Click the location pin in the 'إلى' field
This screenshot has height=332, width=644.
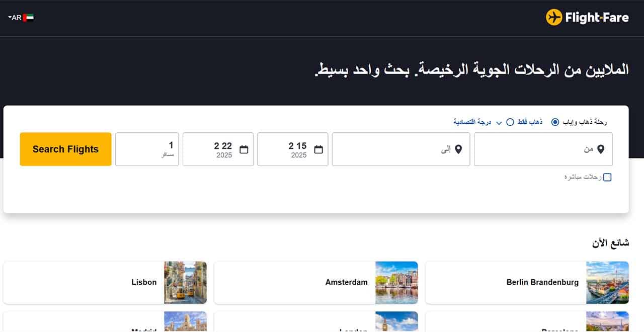click(x=458, y=149)
